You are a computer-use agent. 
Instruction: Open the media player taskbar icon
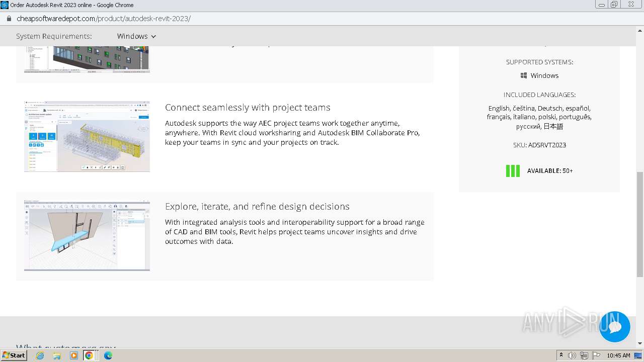tap(74, 355)
